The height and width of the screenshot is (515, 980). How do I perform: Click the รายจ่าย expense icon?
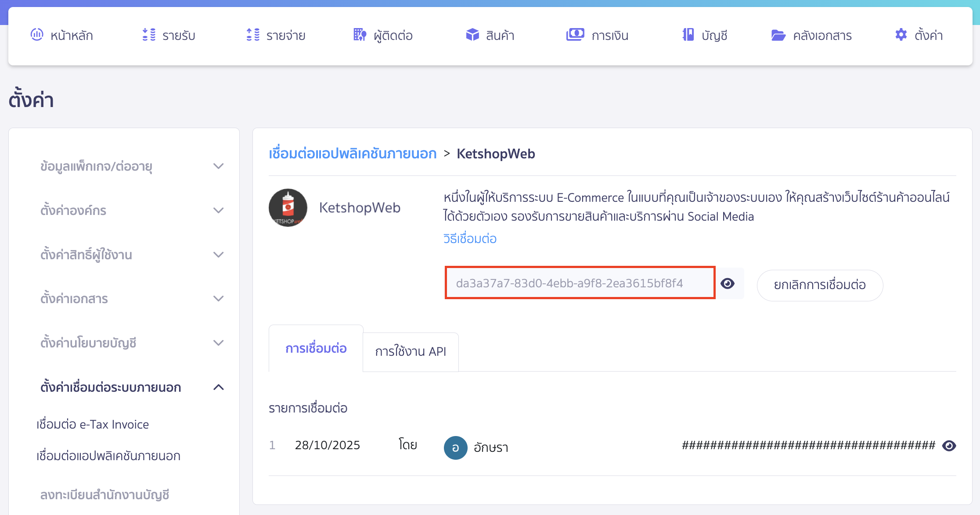click(x=252, y=35)
